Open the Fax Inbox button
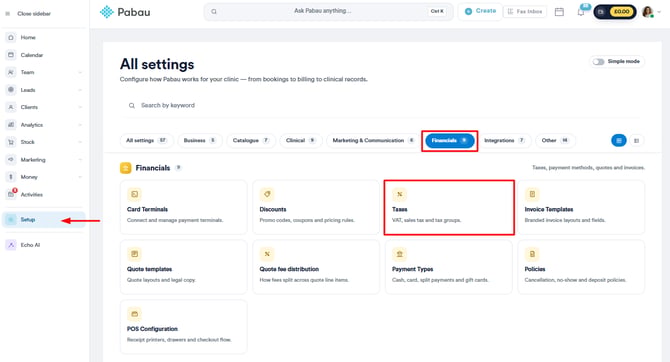 pos(525,12)
